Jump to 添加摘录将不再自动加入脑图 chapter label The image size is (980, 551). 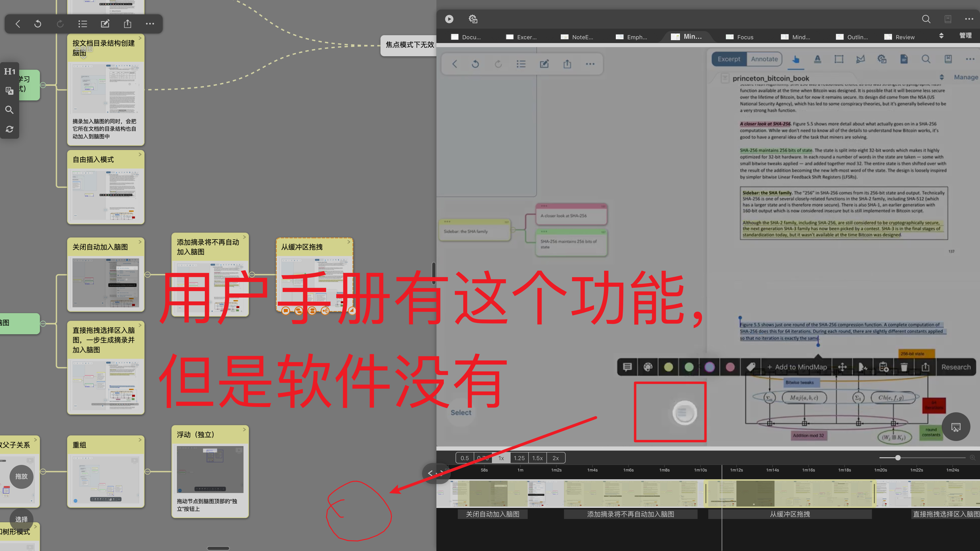[630, 514]
